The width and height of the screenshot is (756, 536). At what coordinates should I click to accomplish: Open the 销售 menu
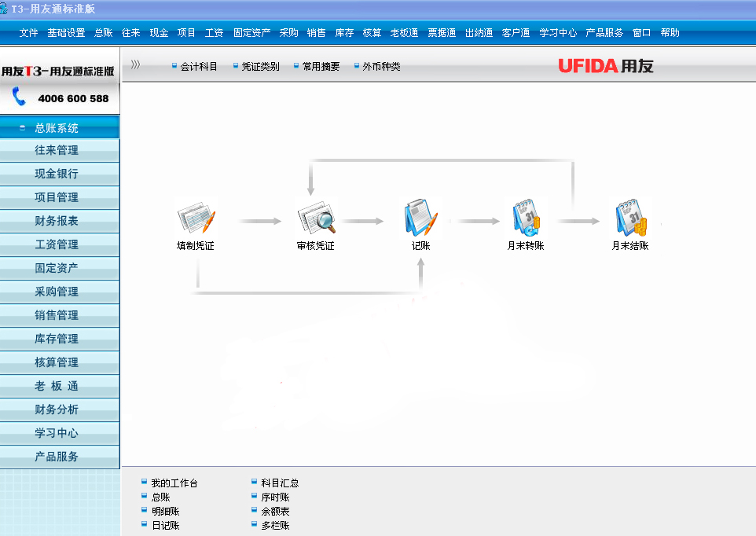pos(316,33)
